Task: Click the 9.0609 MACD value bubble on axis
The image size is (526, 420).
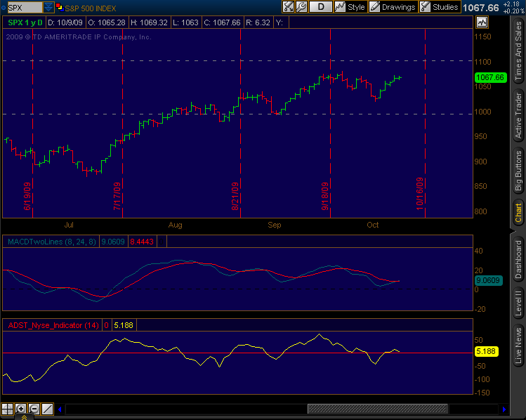Action: coord(488,280)
